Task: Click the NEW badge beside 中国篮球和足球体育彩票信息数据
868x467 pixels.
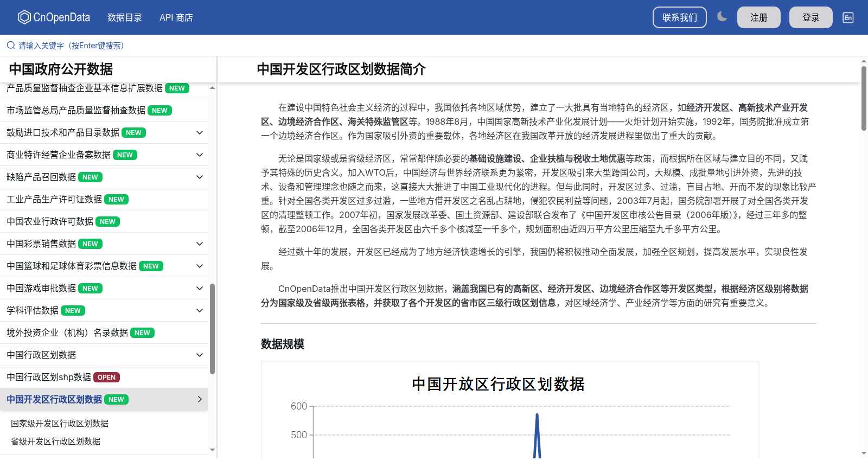Action: pyautogui.click(x=151, y=266)
